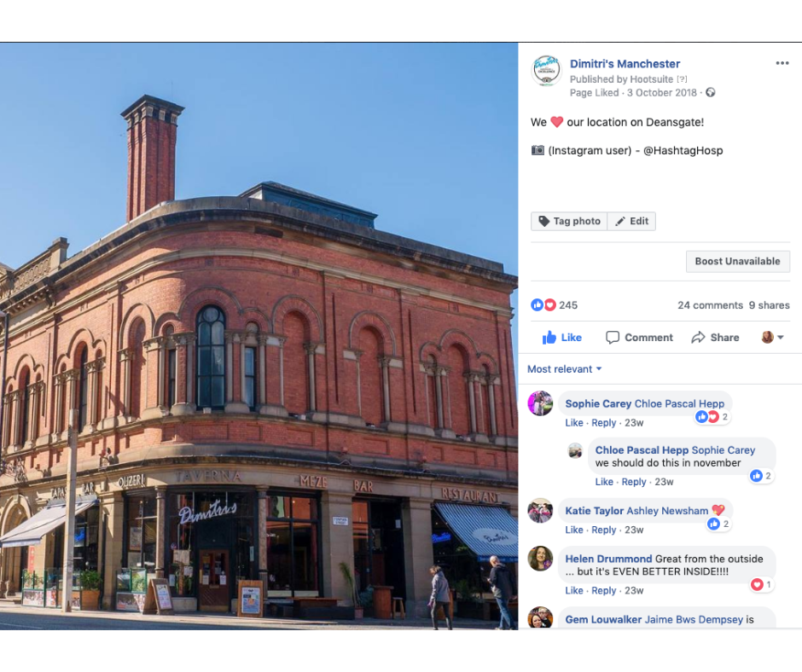
Task: Open the comment-as profile picture dropdown
Action: click(x=772, y=337)
